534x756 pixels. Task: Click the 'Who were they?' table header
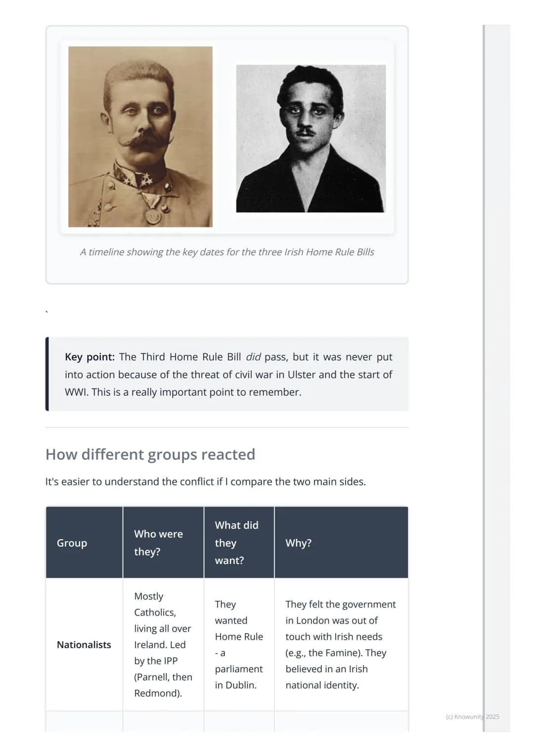click(x=163, y=542)
